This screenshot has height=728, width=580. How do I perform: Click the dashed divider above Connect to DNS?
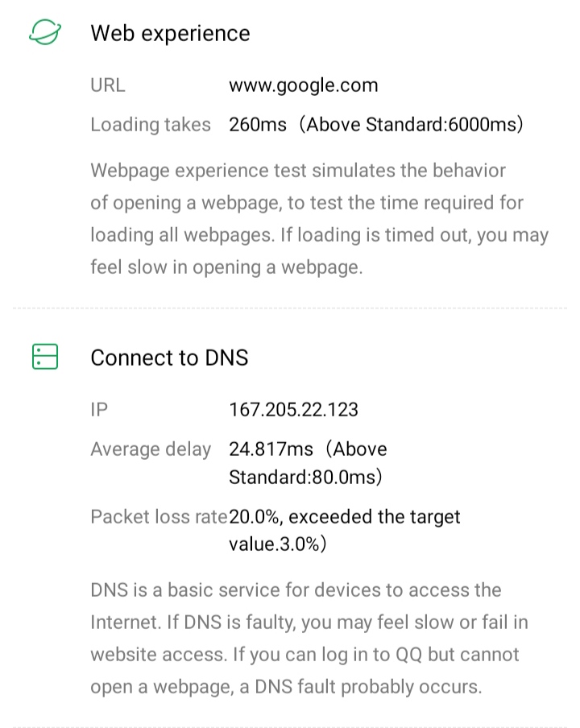pyautogui.click(x=290, y=308)
